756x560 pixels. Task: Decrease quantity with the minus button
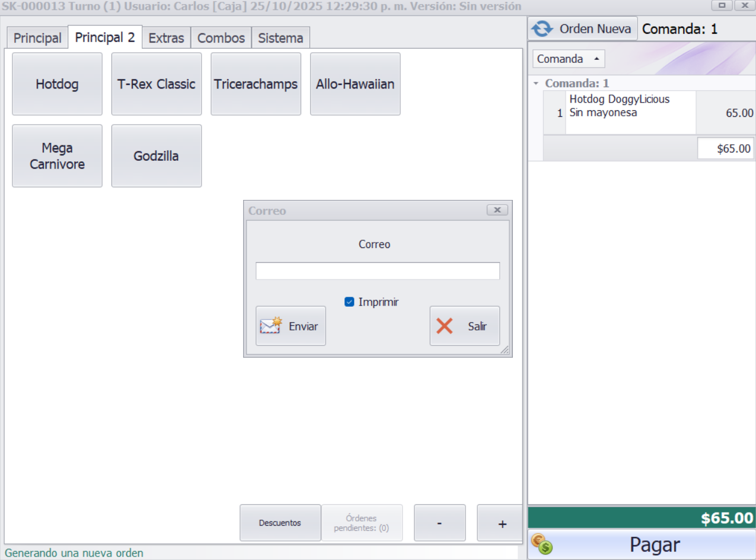pos(439,523)
